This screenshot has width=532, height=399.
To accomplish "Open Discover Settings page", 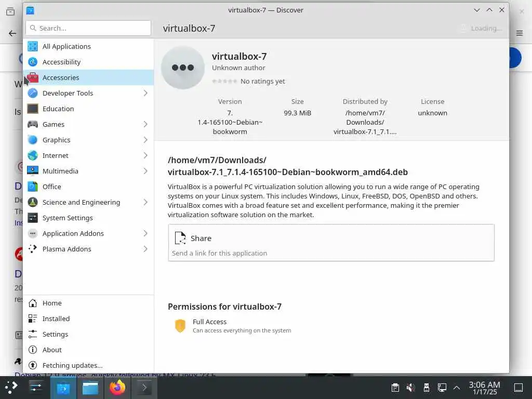I will [x=88, y=334].
